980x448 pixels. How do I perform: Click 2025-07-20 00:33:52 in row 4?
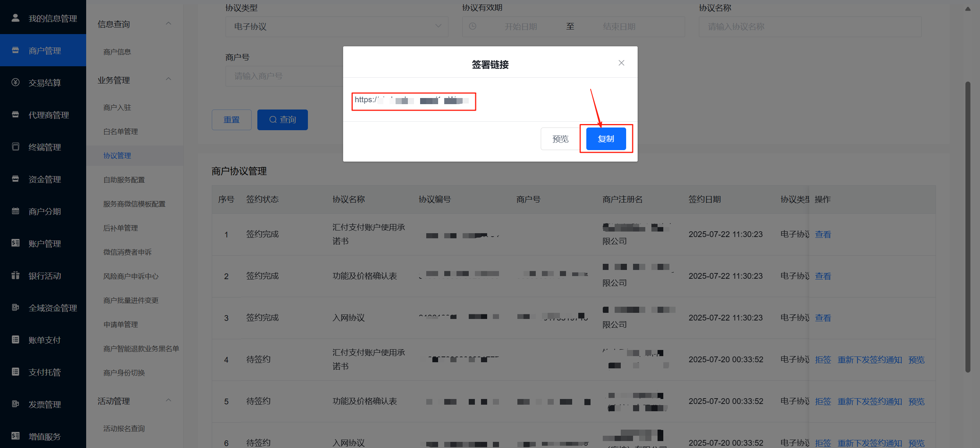tap(726, 360)
